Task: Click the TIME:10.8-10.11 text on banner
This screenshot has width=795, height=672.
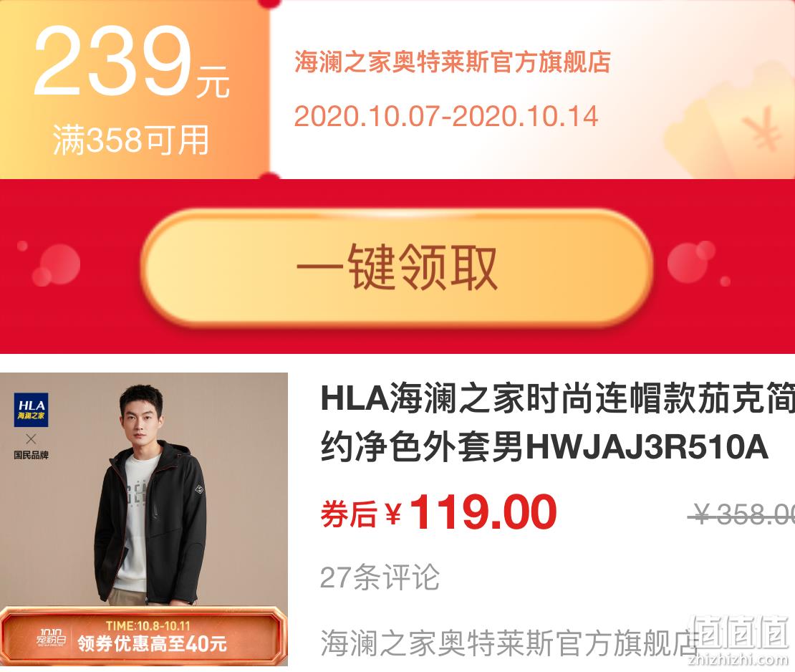Action: [148, 626]
